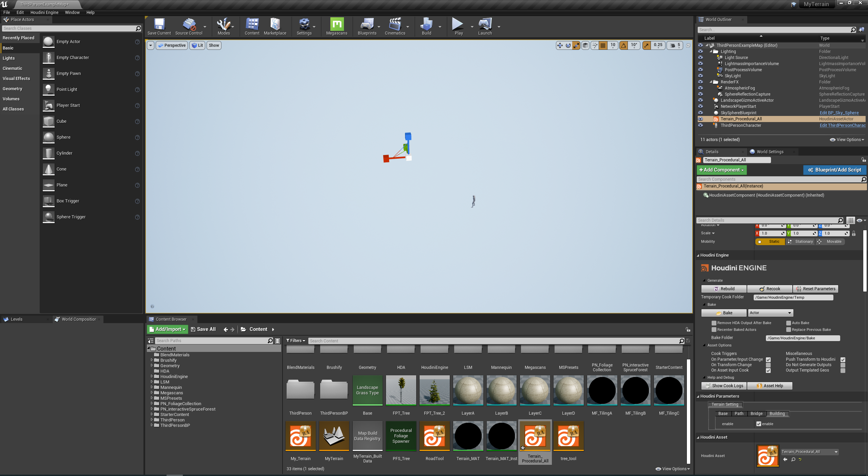Image resolution: width=868 pixels, height=476 pixels.
Task: Open the Marketplace toolbar icon
Action: coord(275,26)
